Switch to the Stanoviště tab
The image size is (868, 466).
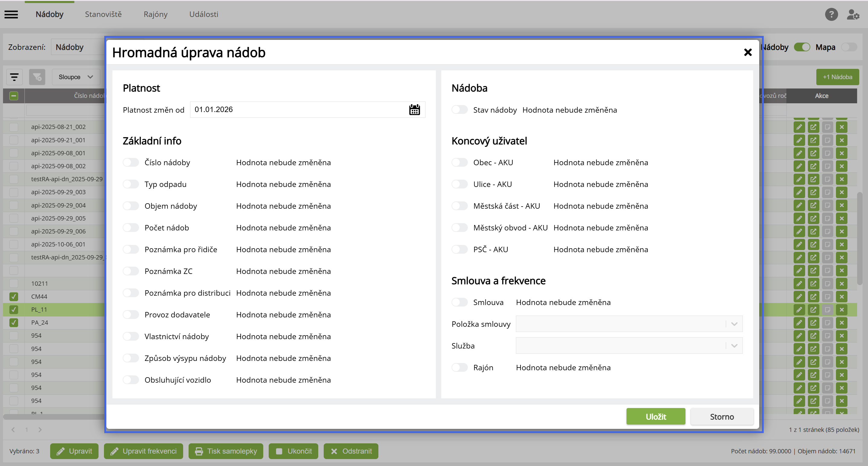[x=103, y=14]
